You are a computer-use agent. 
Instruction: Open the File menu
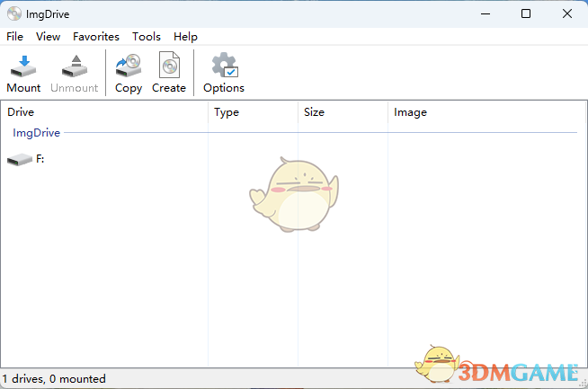pyautogui.click(x=14, y=37)
